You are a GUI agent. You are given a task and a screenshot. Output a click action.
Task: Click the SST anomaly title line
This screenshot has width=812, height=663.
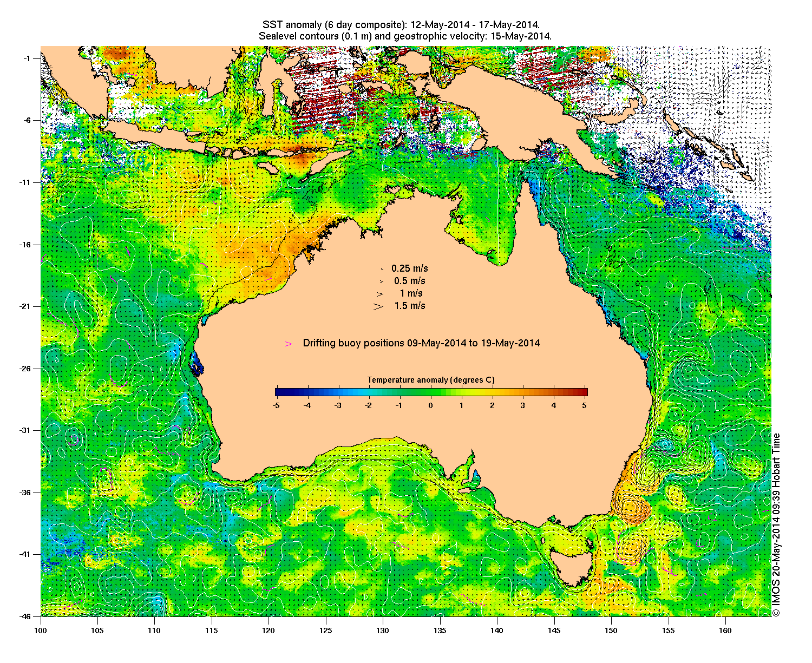401,25
